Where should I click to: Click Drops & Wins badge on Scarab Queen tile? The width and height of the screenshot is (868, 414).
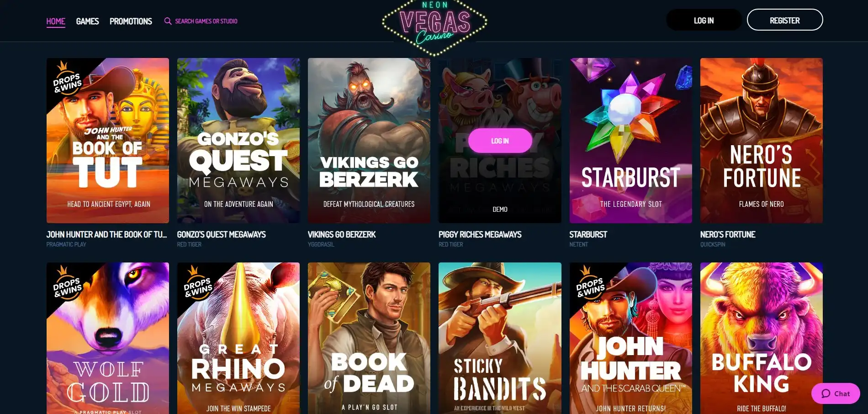(x=590, y=283)
